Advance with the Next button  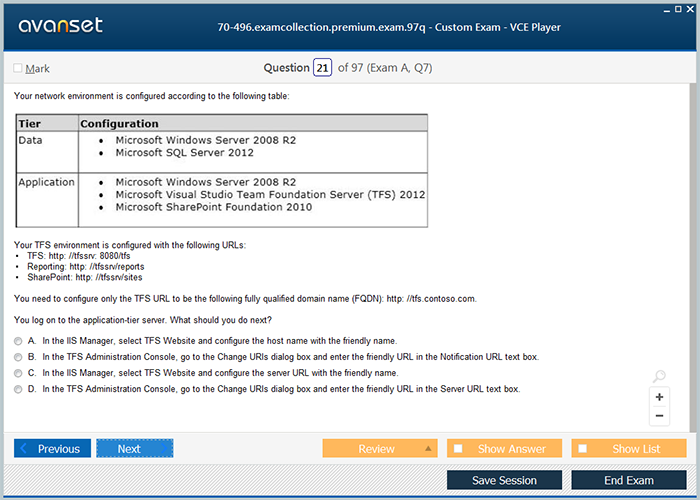(134, 449)
